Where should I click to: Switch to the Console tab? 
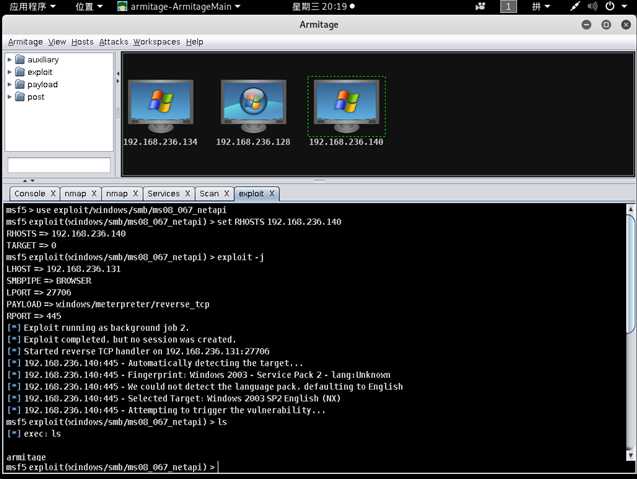point(30,194)
